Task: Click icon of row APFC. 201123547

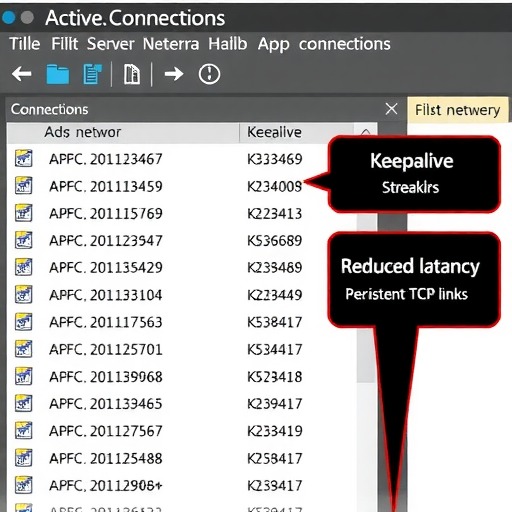Action: pos(24,240)
